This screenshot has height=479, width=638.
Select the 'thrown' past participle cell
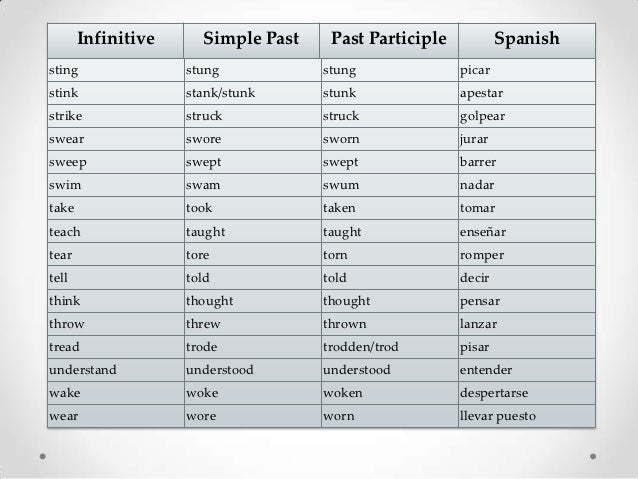coord(390,324)
